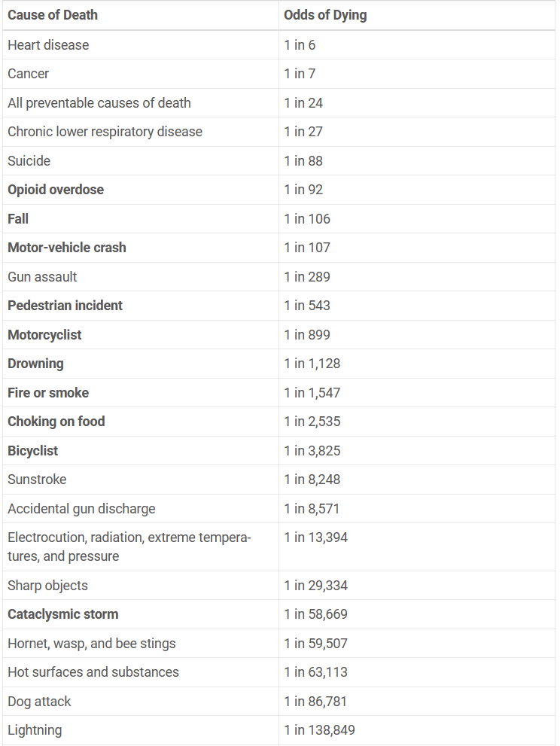This screenshot has height=746, width=560.
Task: Select the "1 in 7" odds cell
Action: 300,74
